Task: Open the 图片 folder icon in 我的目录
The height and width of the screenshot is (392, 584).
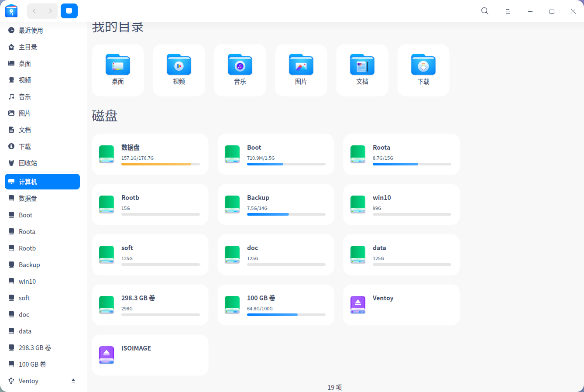Action: point(301,65)
